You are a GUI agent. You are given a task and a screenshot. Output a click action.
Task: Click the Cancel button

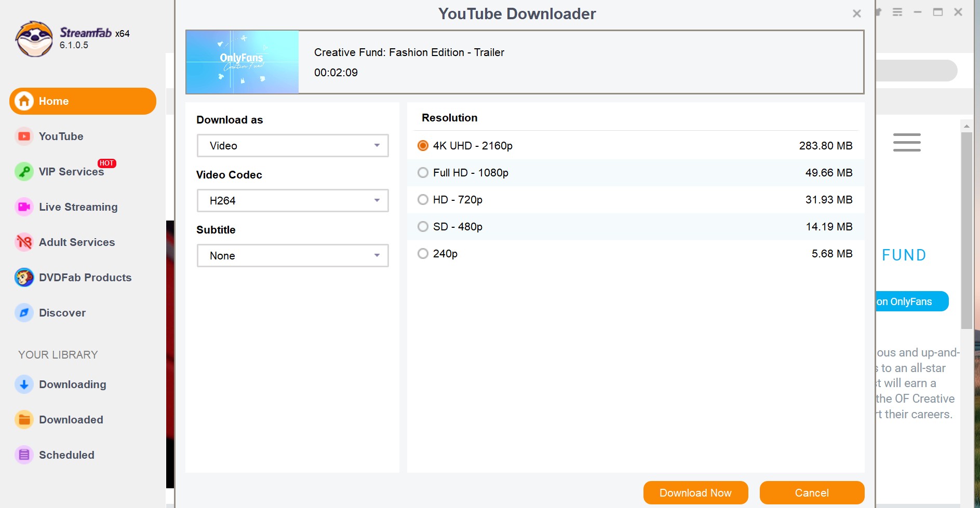click(812, 493)
